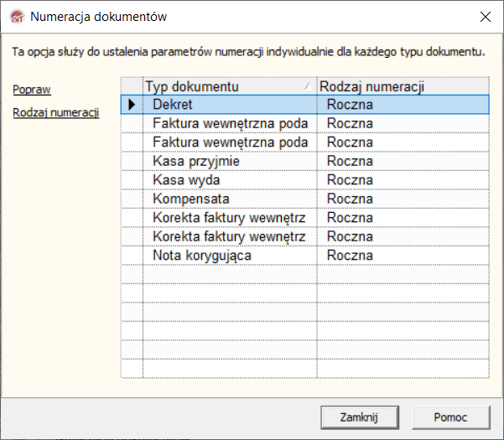Viewport: 504px width, 440px height.
Task: Click the Roczna cell for Nota korygująca
Action: click(402, 256)
